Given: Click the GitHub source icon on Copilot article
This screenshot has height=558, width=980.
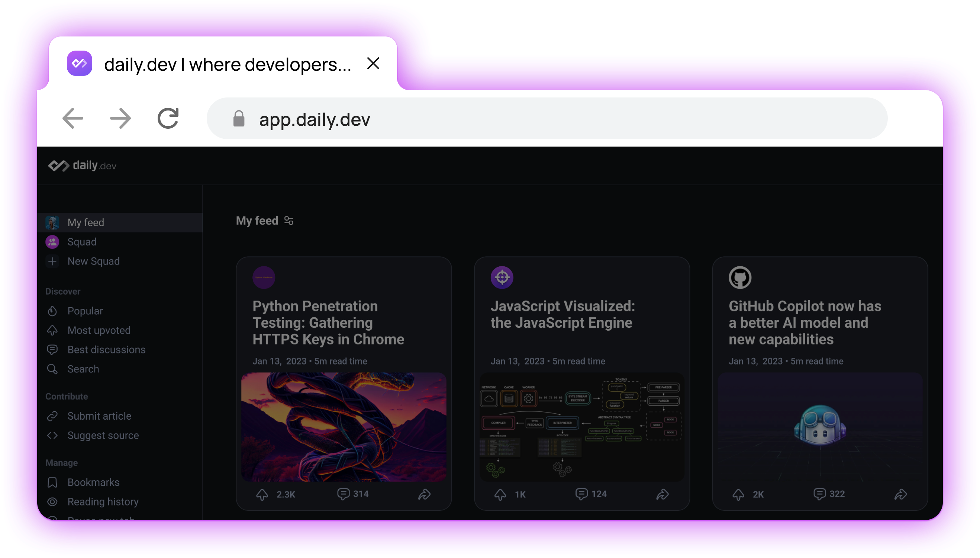Looking at the screenshot, I should (740, 277).
